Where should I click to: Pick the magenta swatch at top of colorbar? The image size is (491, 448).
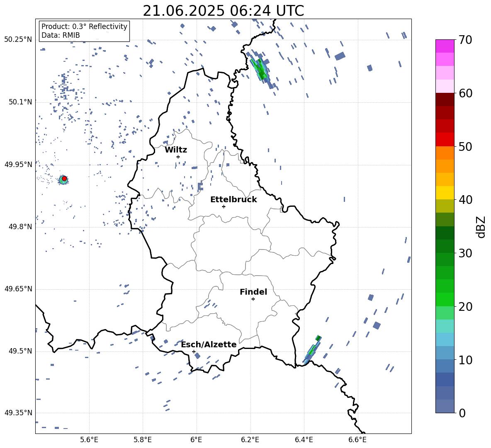[x=445, y=46]
